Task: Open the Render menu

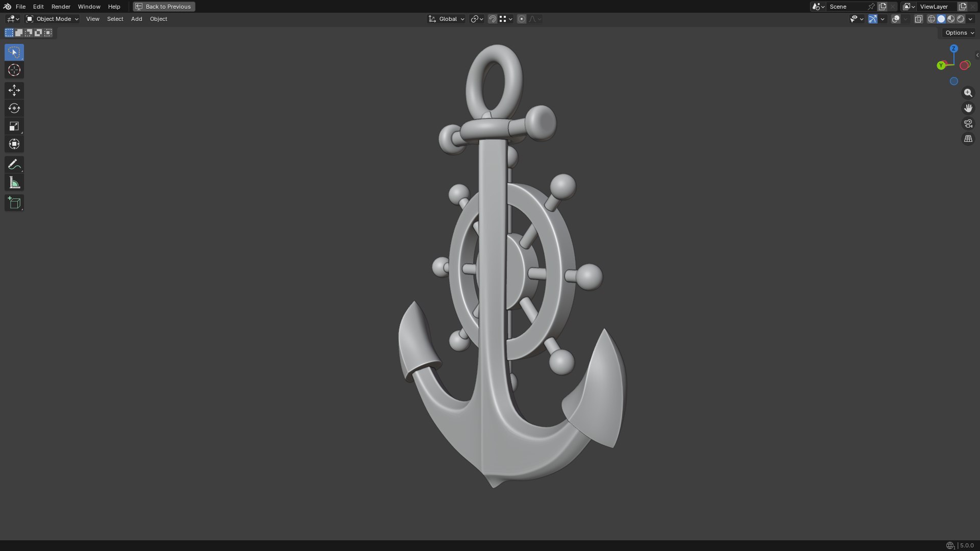Action: (x=61, y=7)
